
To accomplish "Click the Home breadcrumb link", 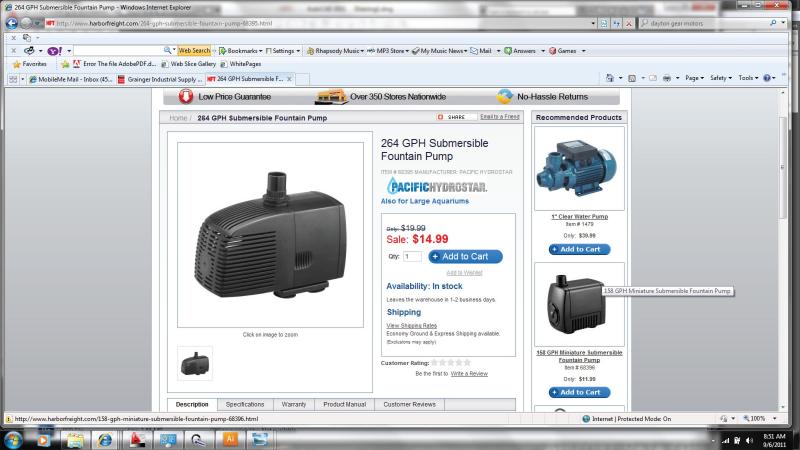I will pyautogui.click(x=178, y=118).
